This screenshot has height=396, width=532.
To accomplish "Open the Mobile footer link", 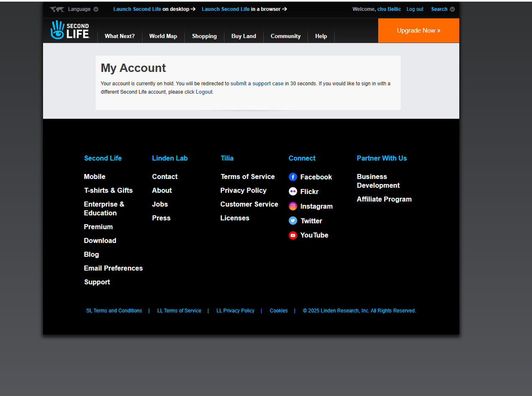I will point(95,177).
